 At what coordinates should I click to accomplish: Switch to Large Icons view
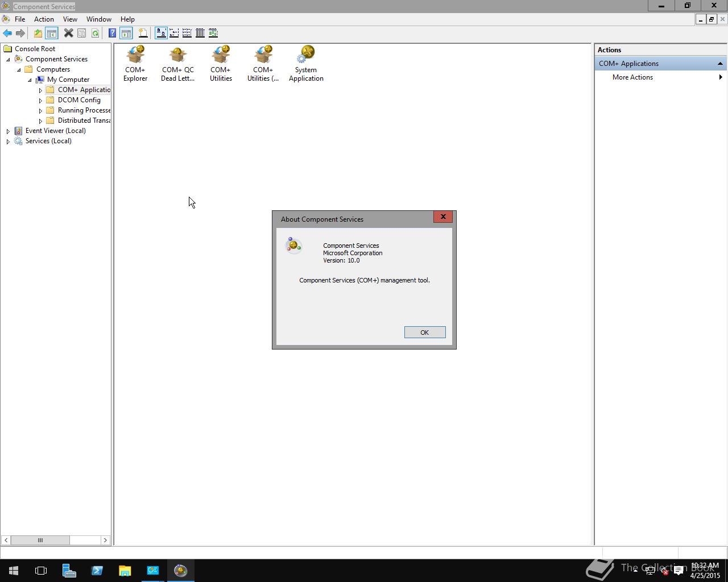161,33
